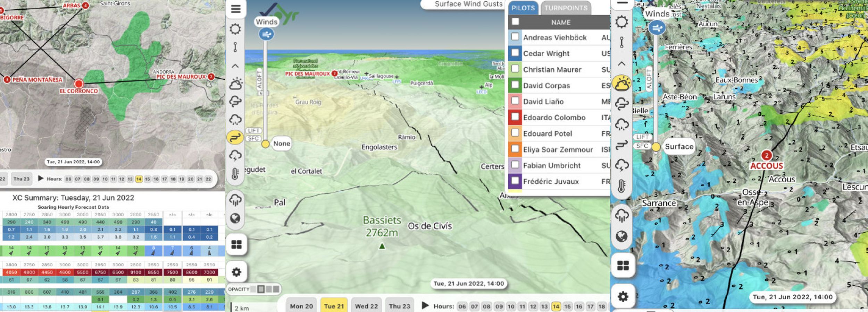Open the hamburger menu in the middle map
Viewport: 868px width, 312px height.
click(236, 9)
